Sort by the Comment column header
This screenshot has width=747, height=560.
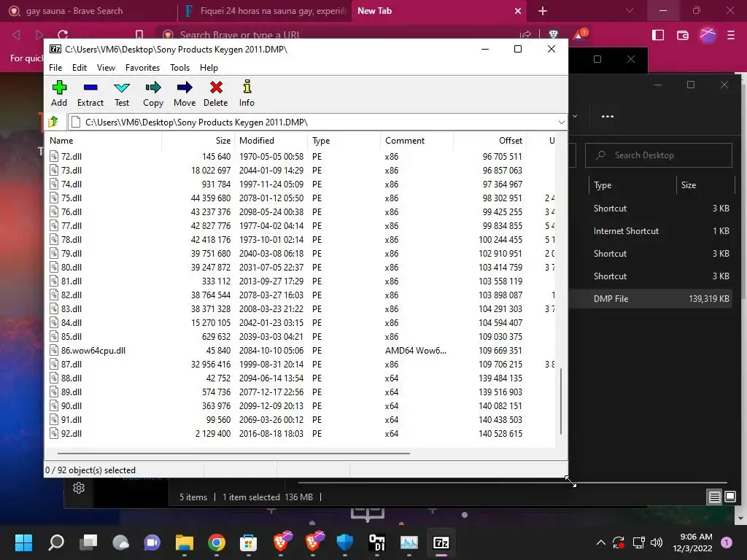coord(417,141)
